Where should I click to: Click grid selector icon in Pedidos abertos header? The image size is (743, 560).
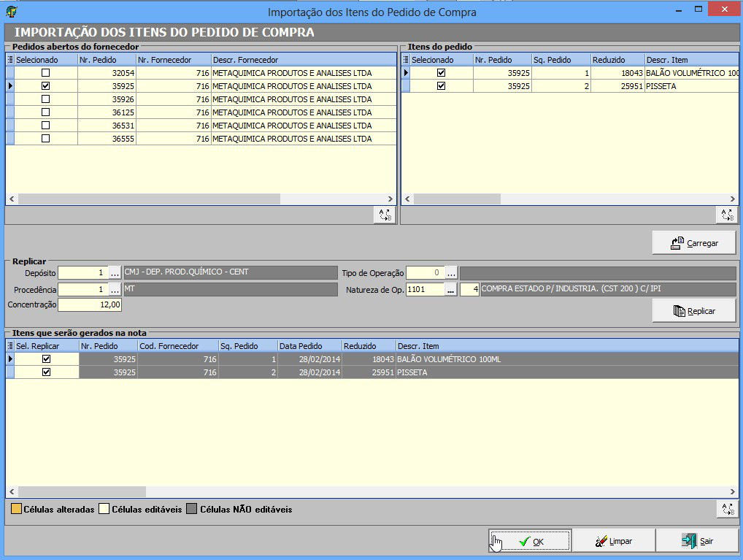(10, 60)
